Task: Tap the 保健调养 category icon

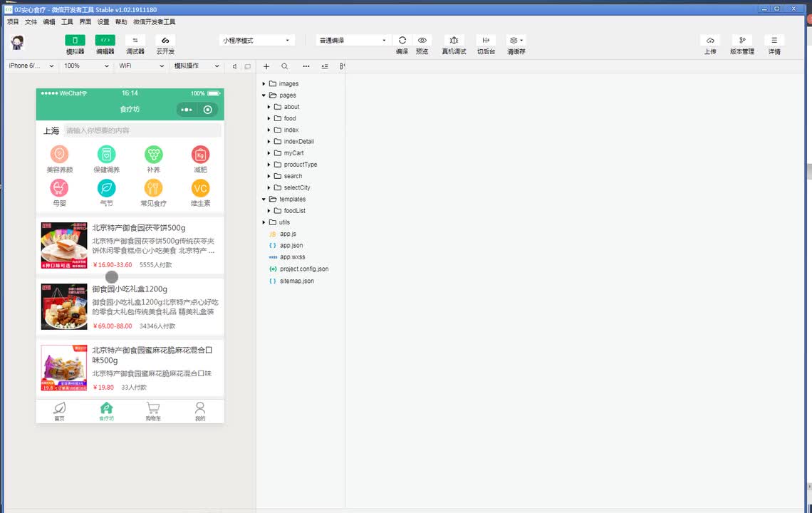Action: click(106, 155)
